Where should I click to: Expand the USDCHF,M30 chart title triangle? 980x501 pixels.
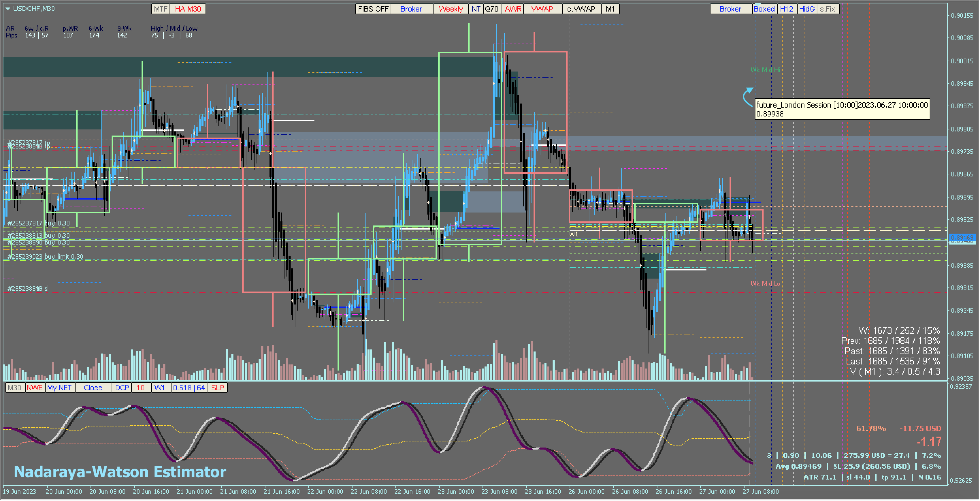tap(7, 9)
